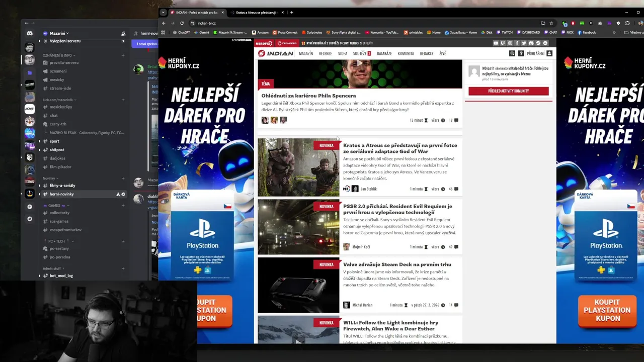
Task: Open Discord channel escapefromtarkov
Action: tap(65, 230)
